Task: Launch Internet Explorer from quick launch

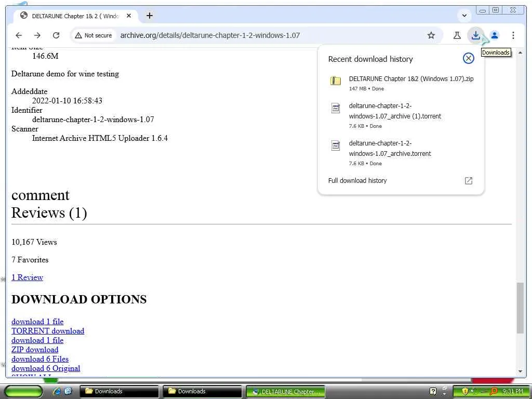Action: (57, 391)
